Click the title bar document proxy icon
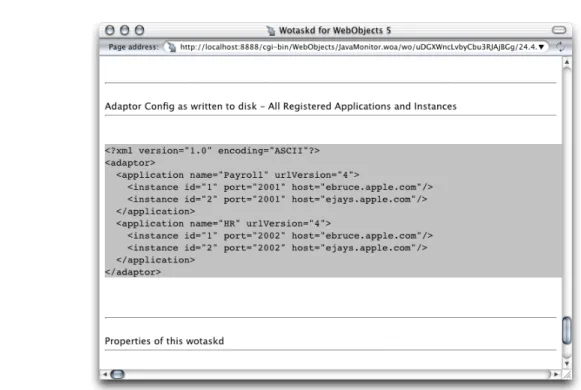This screenshot has height=390, width=581. pos(271,30)
